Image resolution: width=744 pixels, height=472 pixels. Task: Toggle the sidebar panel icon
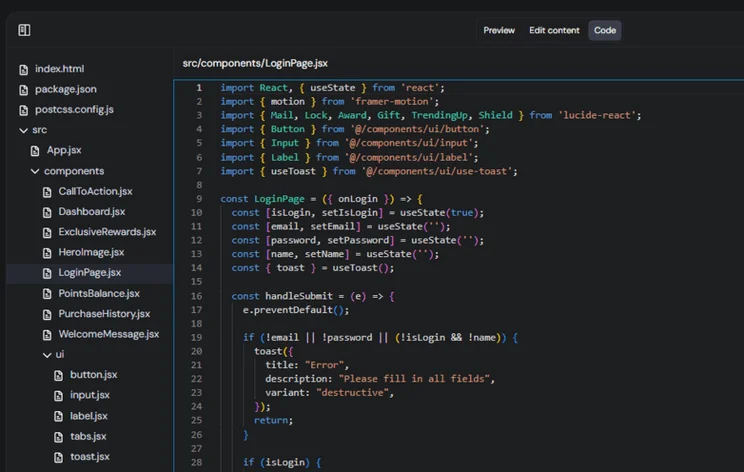click(24, 30)
